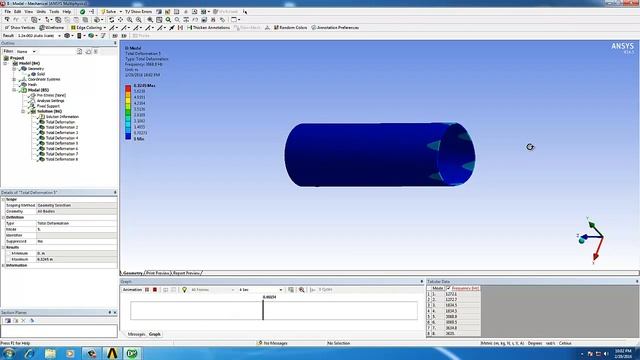The height and width of the screenshot is (360, 640).
Task: Click the Mode field value 5
Action: (x=76, y=229)
